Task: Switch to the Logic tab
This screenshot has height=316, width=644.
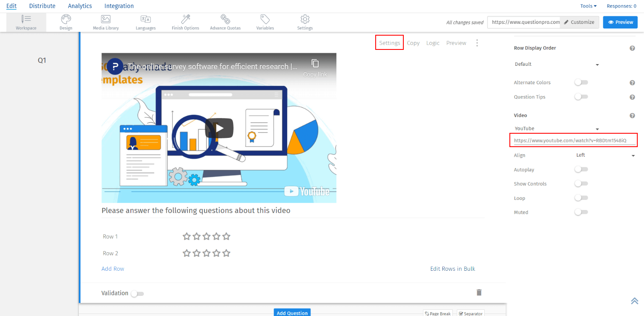Action: (x=433, y=43)
